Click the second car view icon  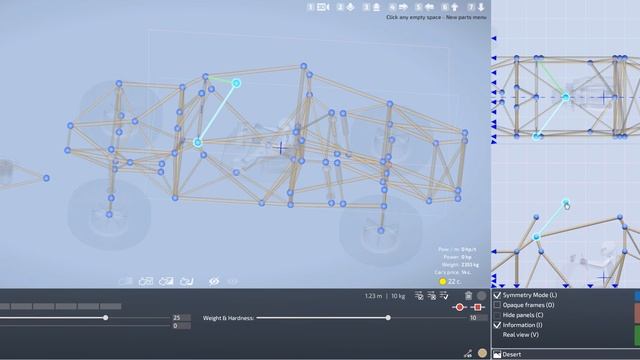tap(146, 281)
